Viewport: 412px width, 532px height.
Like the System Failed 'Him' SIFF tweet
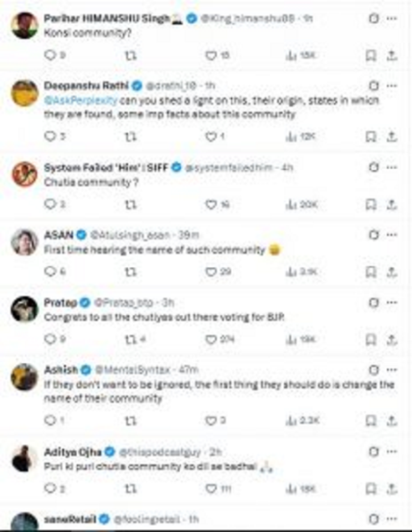tap(210, 204)
